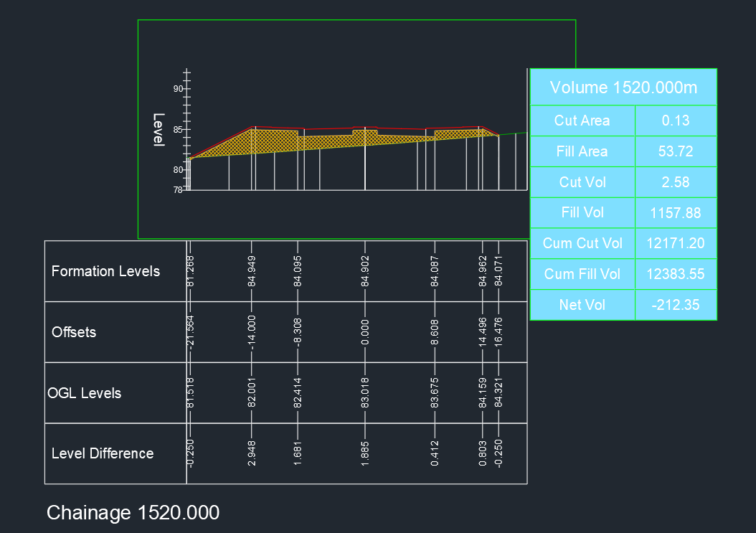
Task: Select level difference 0.412
Action: point(435,453)
